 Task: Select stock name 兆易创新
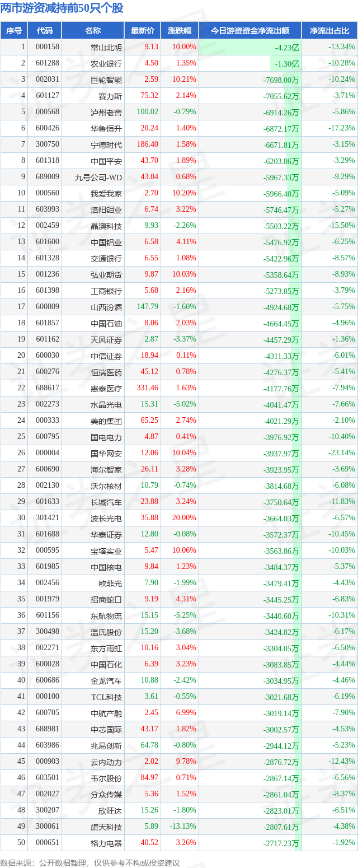click(106, 745)
